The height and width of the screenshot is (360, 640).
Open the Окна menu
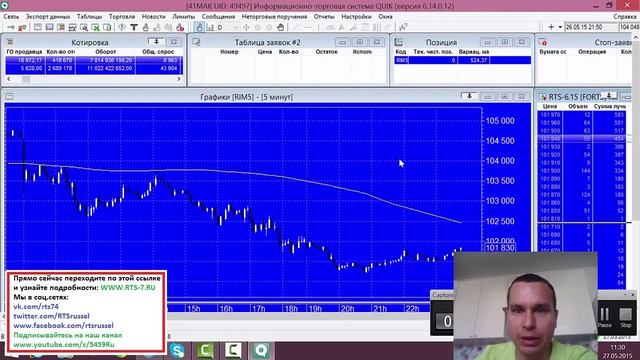pyautogui.click(x=385, y=17)
